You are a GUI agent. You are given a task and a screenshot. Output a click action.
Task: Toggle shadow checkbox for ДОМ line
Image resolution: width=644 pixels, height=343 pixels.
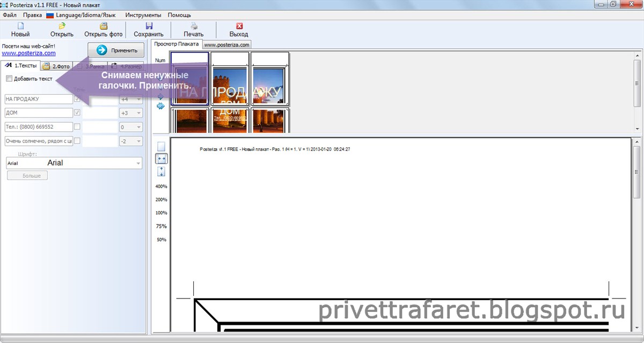pyautogui.click(x=77, y=113)
